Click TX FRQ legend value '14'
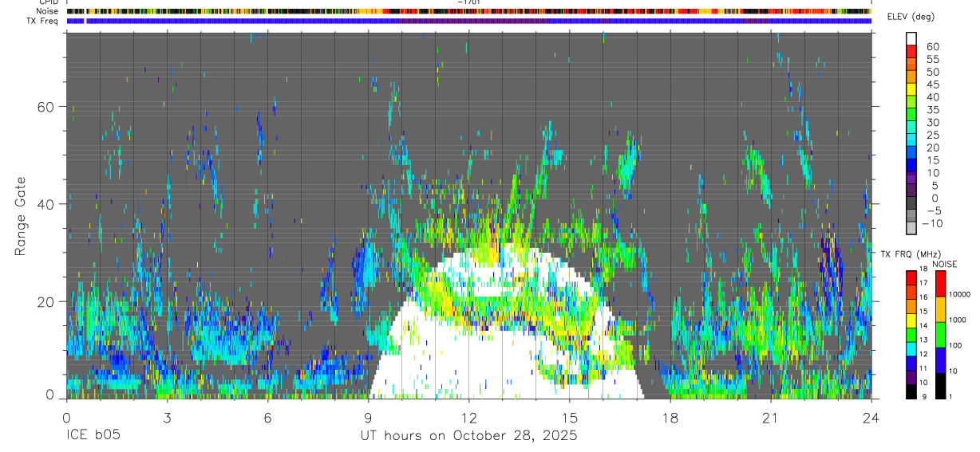 923,325
